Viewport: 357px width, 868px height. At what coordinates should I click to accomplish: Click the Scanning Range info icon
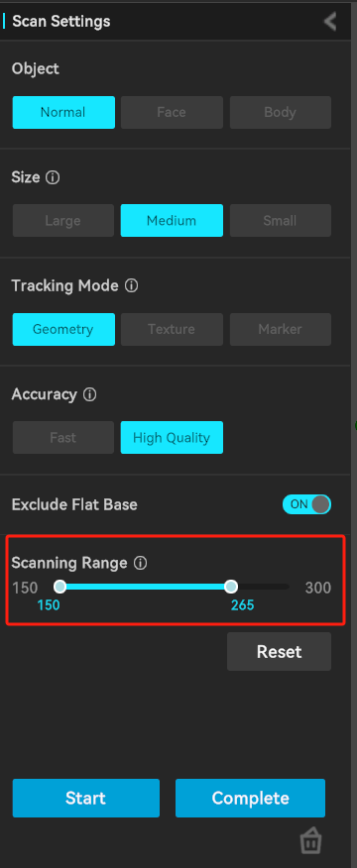pos(140,564)
